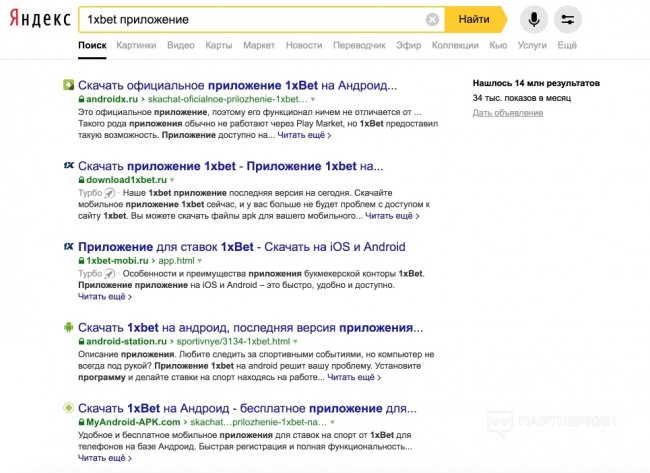The image size is (650, 473).
Task: Open the Ещё tab menu
Action: pyautogui.click(x=567, y=46)
